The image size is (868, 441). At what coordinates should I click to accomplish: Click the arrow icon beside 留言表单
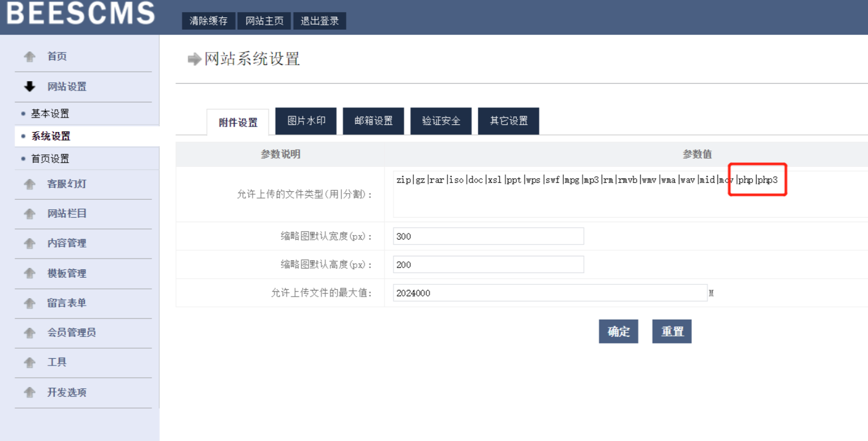pyautogui.click(x=30, y=303)
